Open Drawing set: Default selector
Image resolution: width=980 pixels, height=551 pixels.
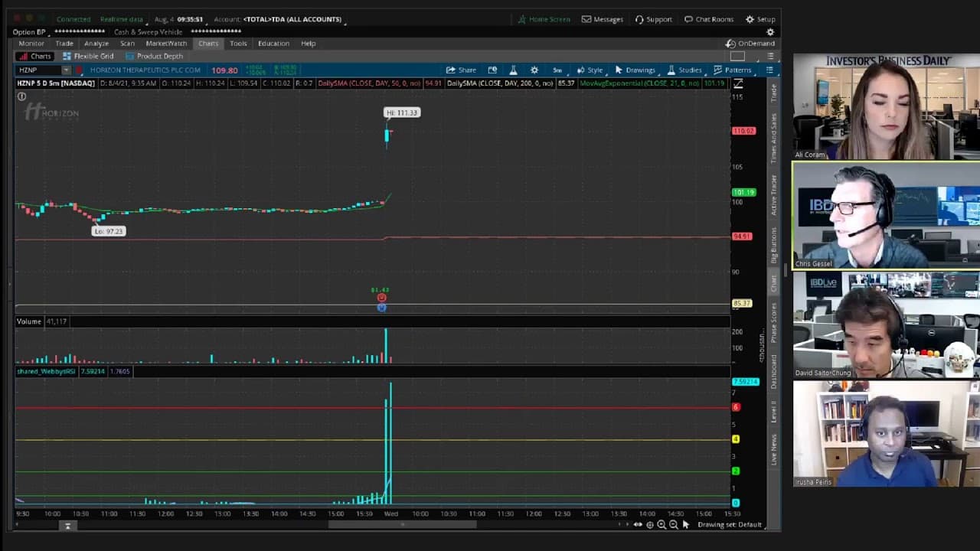[730, 524]
